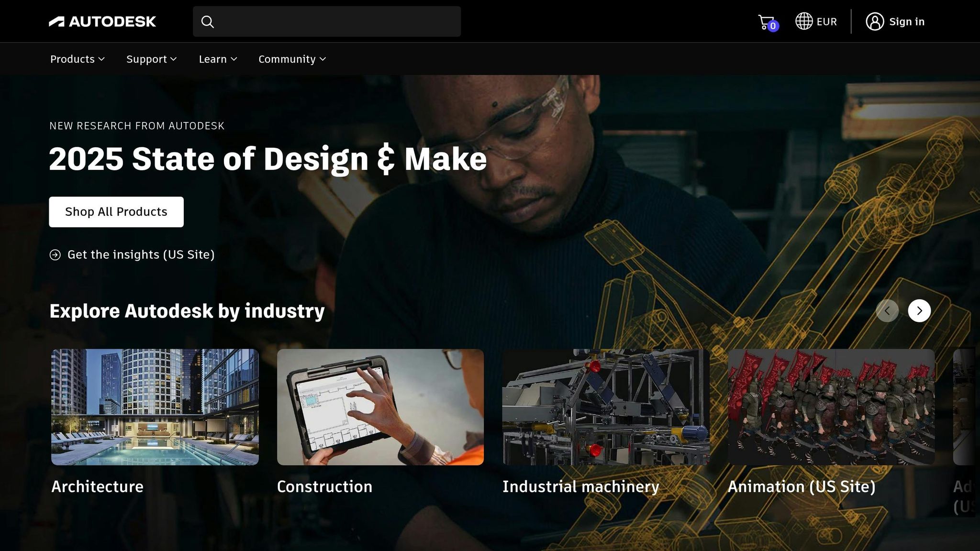This screenshot has height=551, width=980.
Task: Expand the Products menu
Action: coord(78,59)
